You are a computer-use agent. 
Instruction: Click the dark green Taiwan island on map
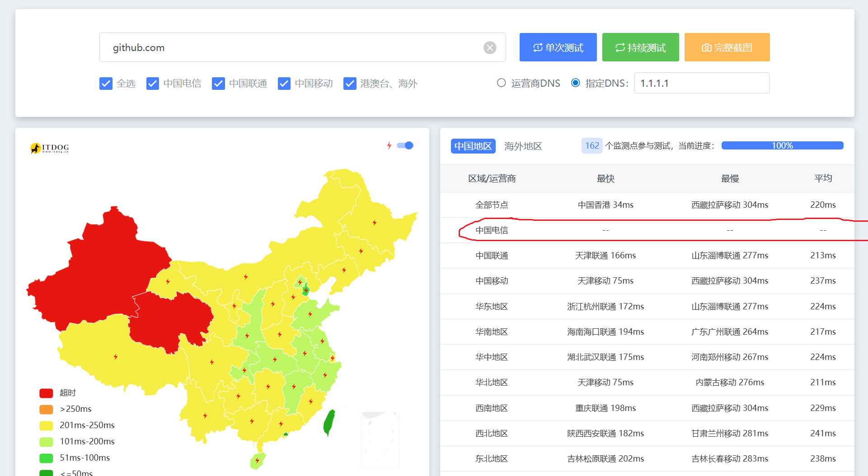[329, 423]
